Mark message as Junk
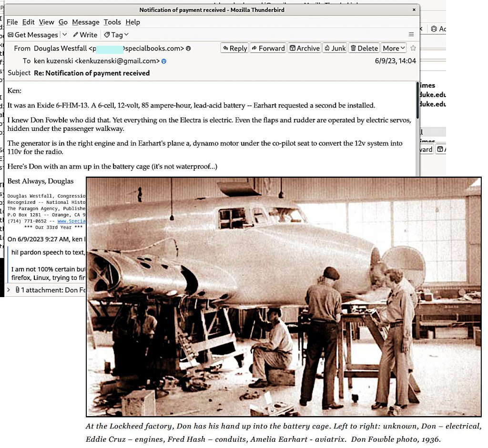 335,48
